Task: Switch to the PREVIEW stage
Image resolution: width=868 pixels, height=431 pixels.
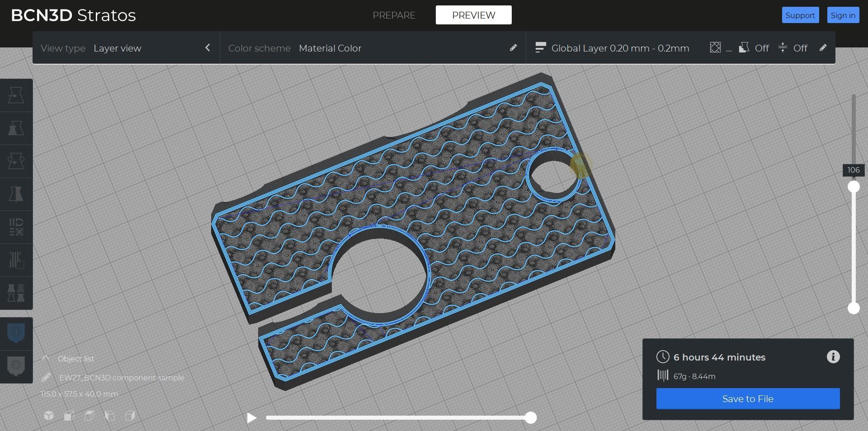Action: point(474,15)
